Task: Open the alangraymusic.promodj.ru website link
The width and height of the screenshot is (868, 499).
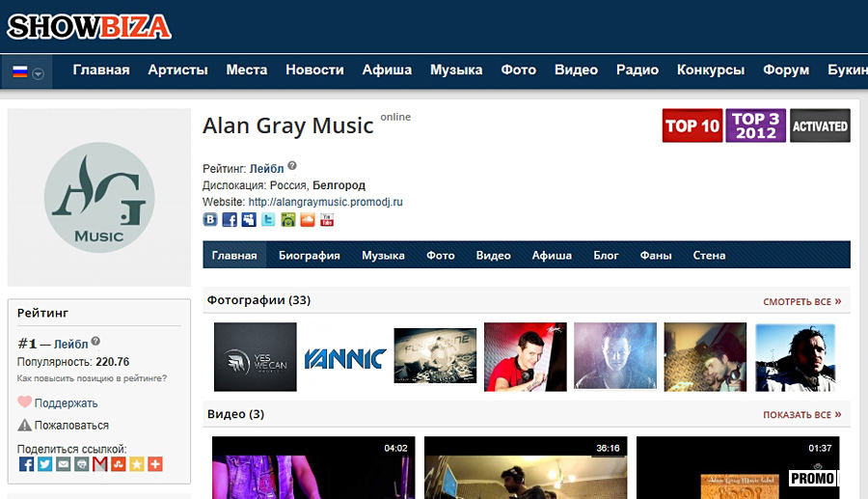Action: coord(325,202)
